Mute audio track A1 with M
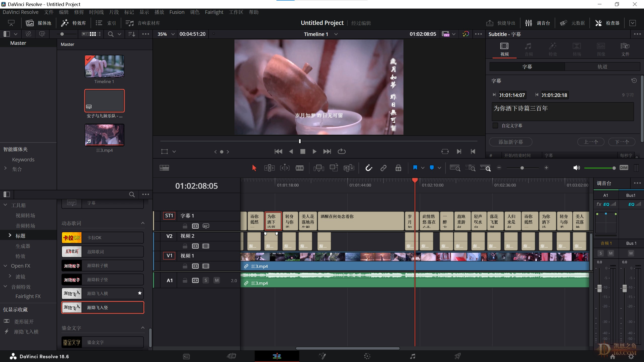This screenshot has height=362, width=644. (x=217, y=280)
